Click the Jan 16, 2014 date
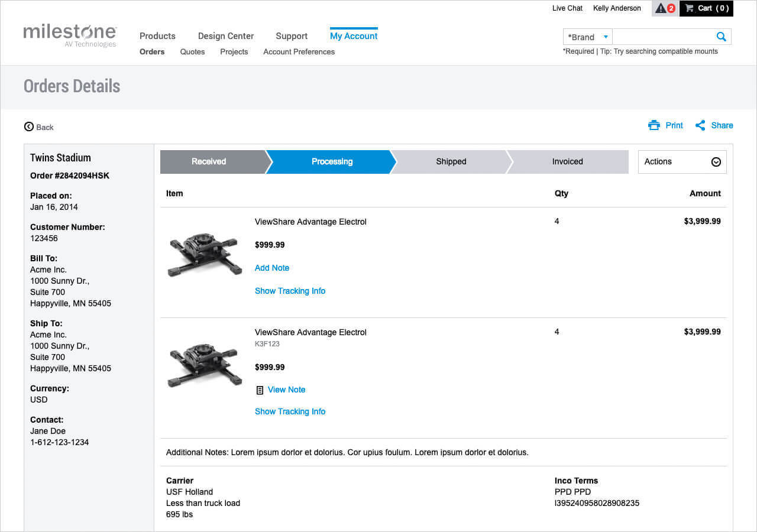 pyautogui.click(x=54, y=207)
